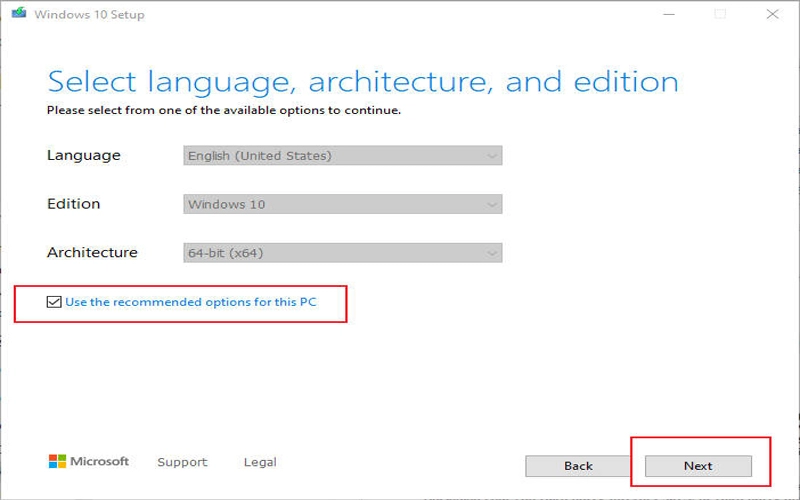Close the Windows 10 Setup window

coord(772,14)
